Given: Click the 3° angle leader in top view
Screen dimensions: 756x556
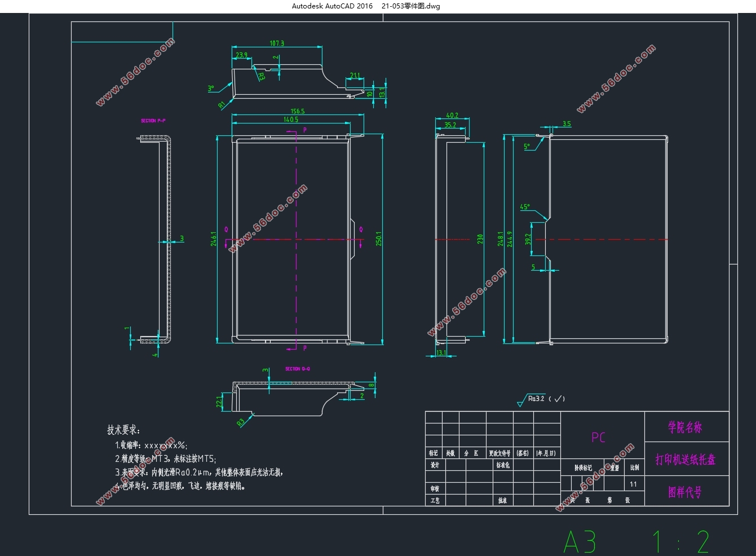Looking at the screenshot, I should 211,89.
